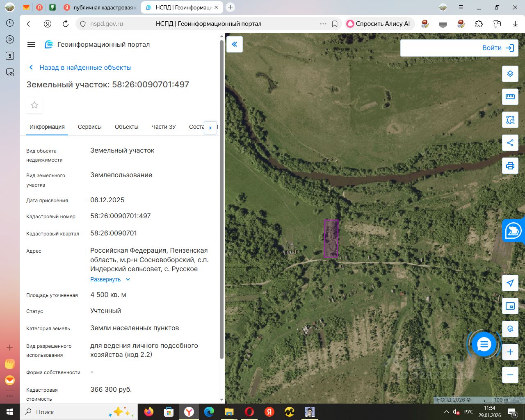The width and height of the screenshot is (525, 420).
Task: Zoom out on the map
Action: click(x=510, y=375)
